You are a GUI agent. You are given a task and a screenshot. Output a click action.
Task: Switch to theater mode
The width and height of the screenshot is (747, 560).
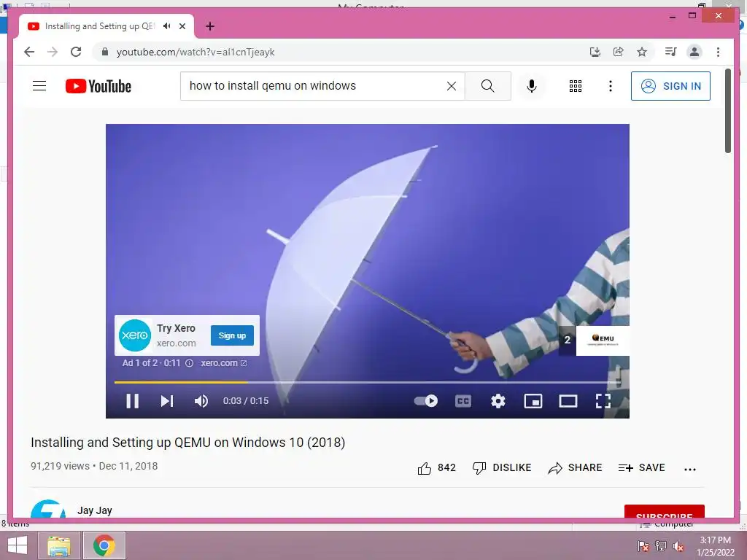[568, 401]
